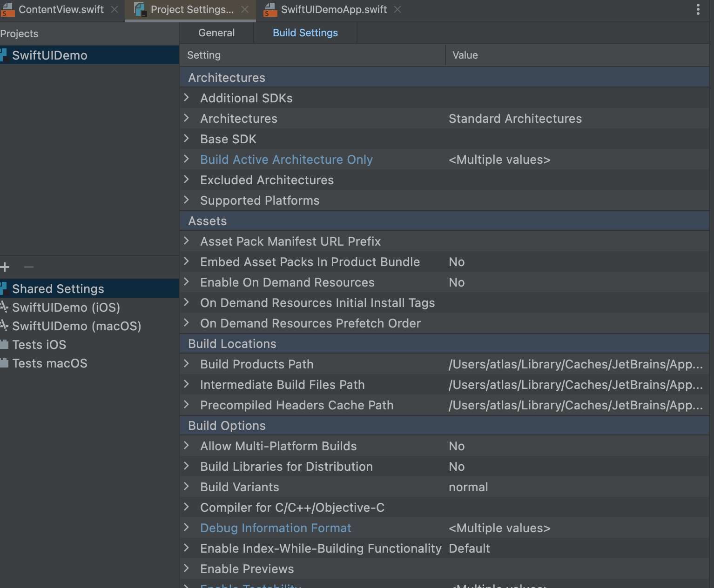Image resolution: width=714 pixels, height=588 pixels.
Task: Click Build Active Architecture Only Multiple values cell
Action: click(x=499, y=160)
